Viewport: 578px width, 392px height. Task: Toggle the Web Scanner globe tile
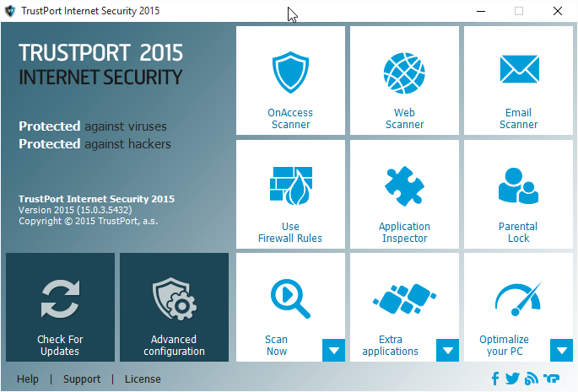pyautogui.click(x=404, y=80)
